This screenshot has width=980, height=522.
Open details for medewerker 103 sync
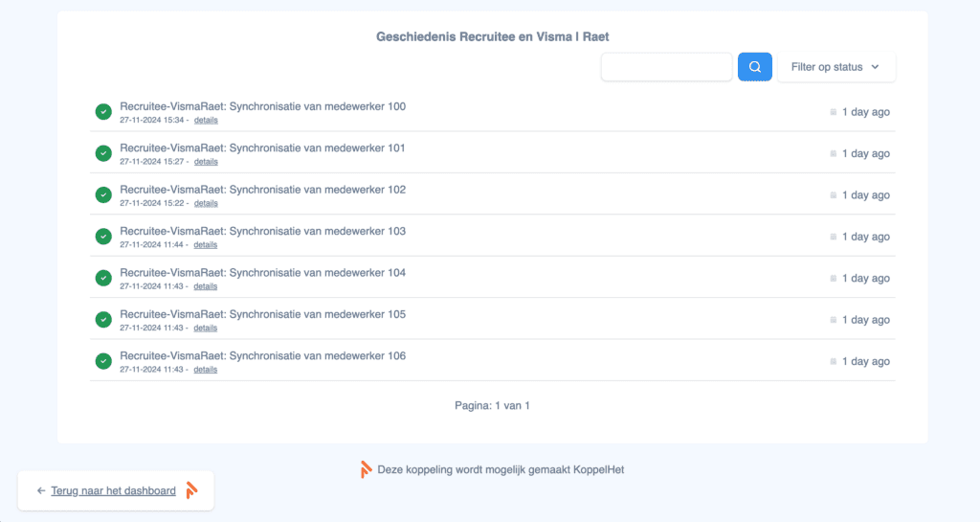click(x=206, y=245)
